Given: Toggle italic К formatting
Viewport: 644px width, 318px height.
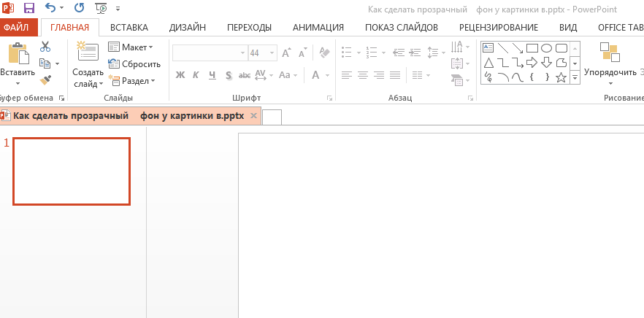Looking at the screenshot, I should pos(196,75).
